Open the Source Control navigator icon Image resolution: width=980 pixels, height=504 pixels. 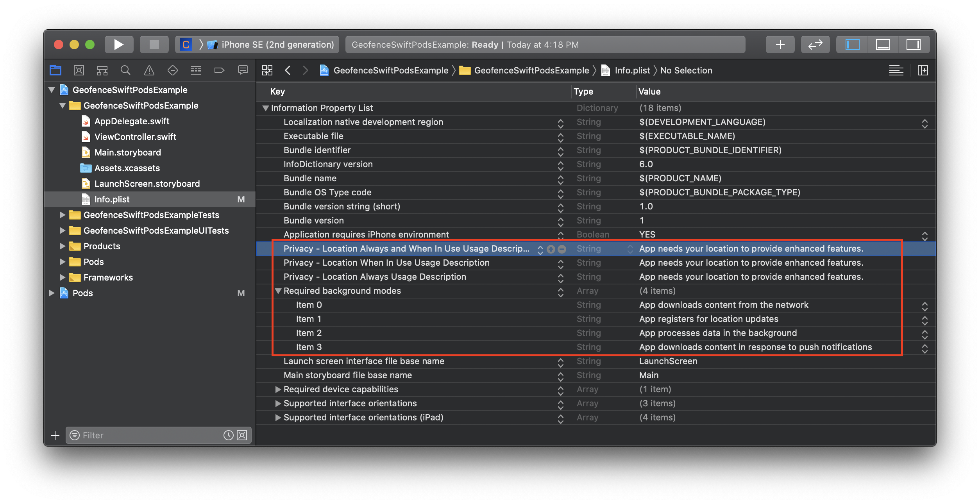coord(79,70)
